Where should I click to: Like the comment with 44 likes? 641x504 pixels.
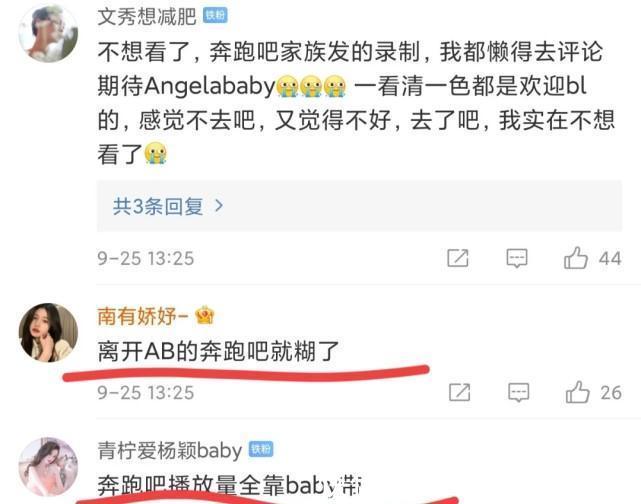pyautogui.click(x=576, y=258)
